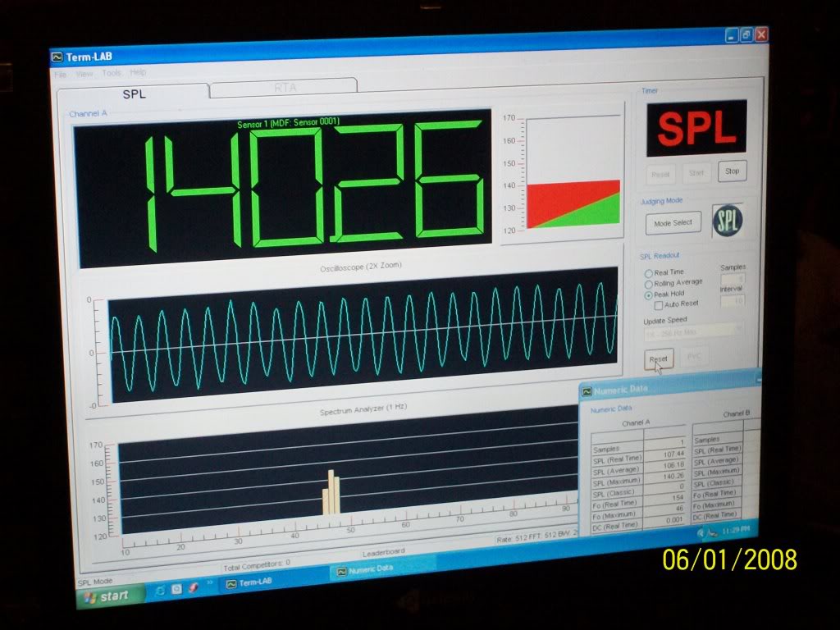Restore down the Term-LAB window
The height and width of the screenshot is (630, 840).
(x=746, y=34)
